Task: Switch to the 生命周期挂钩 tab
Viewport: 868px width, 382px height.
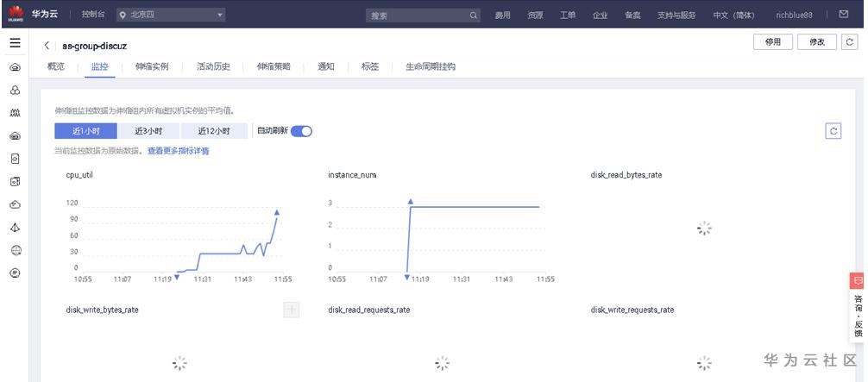Action: pos(431,66)
